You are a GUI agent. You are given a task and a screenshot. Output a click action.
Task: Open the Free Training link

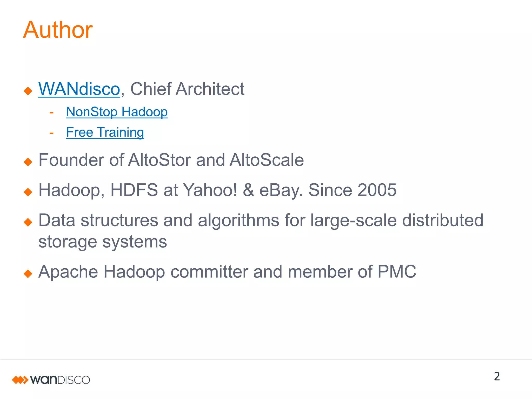(x=105, y=132)
